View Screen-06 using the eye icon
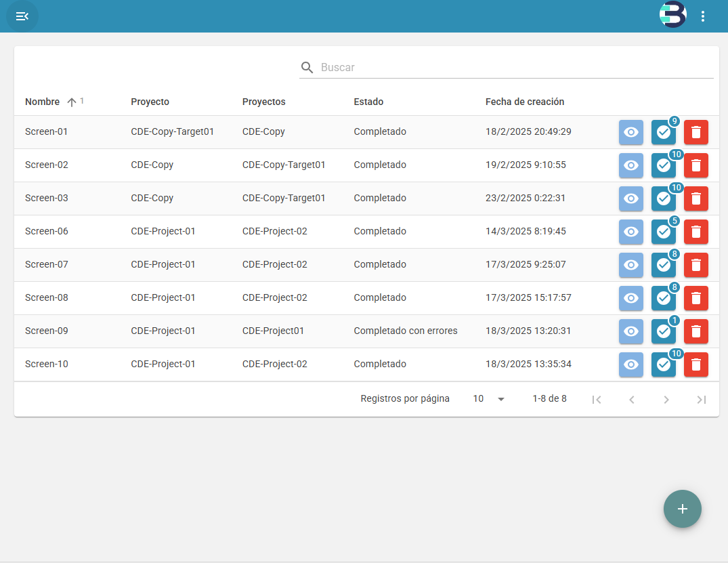728x563 pixels. coord(631,232)
